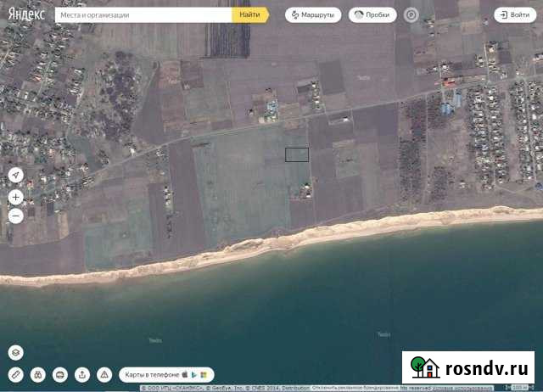Click the geolocation arrow button
Image resolution: width=543 pixels, height=392 pixels.
15,175
